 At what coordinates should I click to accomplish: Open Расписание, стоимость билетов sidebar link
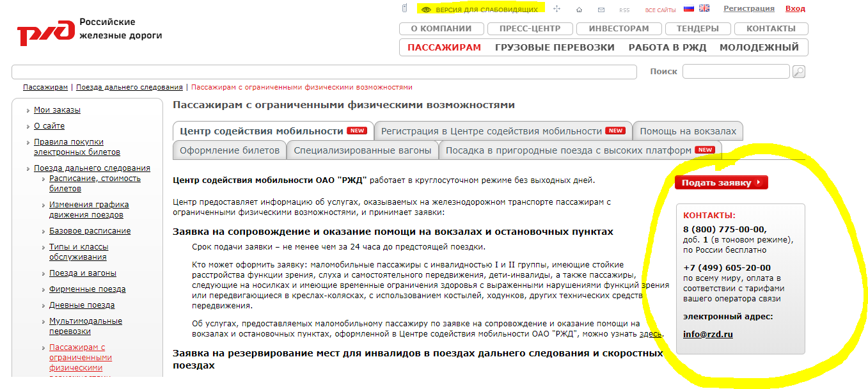(x=95, y=184)
